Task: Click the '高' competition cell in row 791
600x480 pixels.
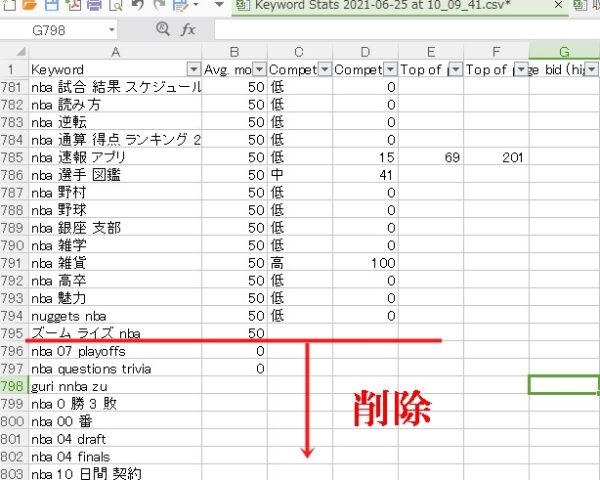Action: [300, 263]
